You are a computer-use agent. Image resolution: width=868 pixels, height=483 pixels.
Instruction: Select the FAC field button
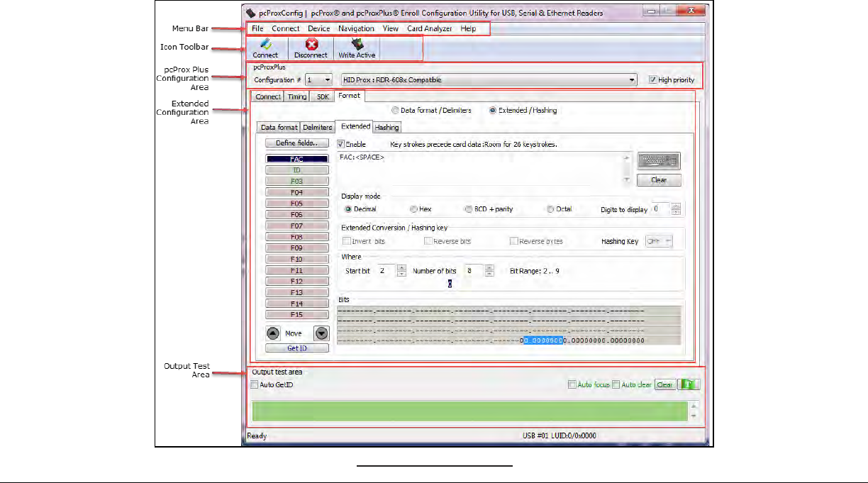point(297,160)
